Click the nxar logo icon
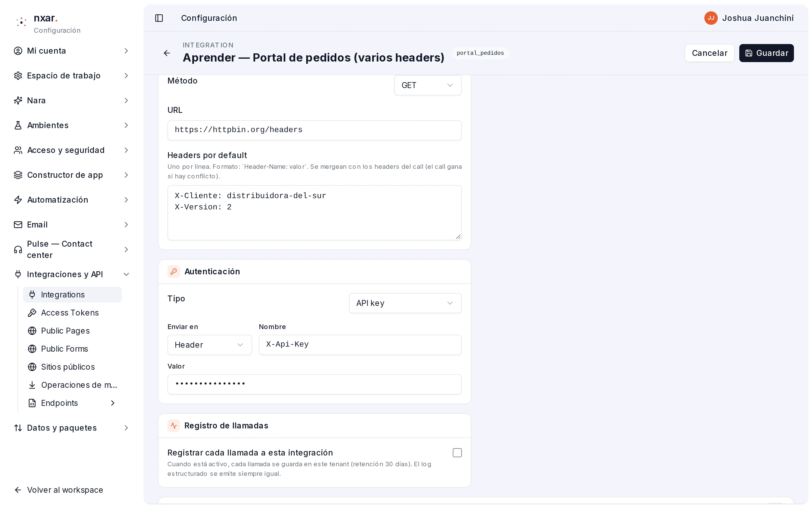The height and width of the screenshot is (508, 812). point(21,22)
